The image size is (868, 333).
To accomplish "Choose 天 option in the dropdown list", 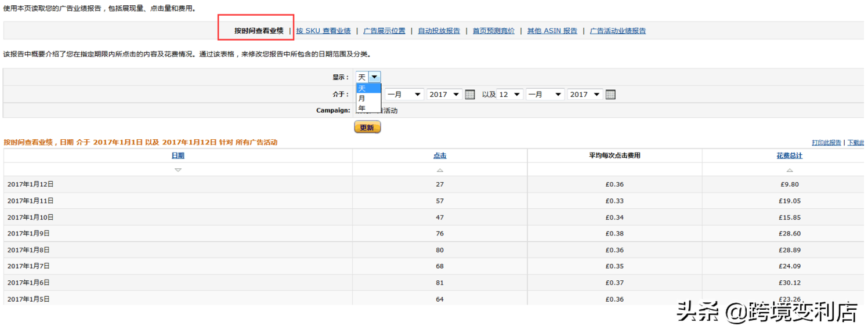I will click(362, 89).
